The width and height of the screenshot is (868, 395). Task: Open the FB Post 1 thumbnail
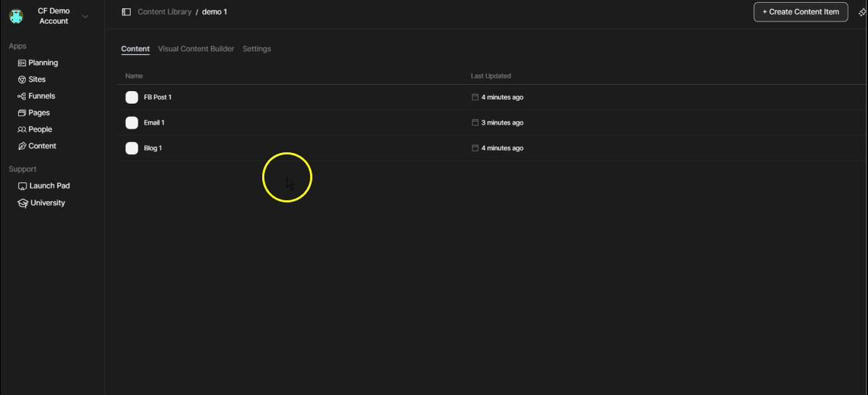point(131,97)
